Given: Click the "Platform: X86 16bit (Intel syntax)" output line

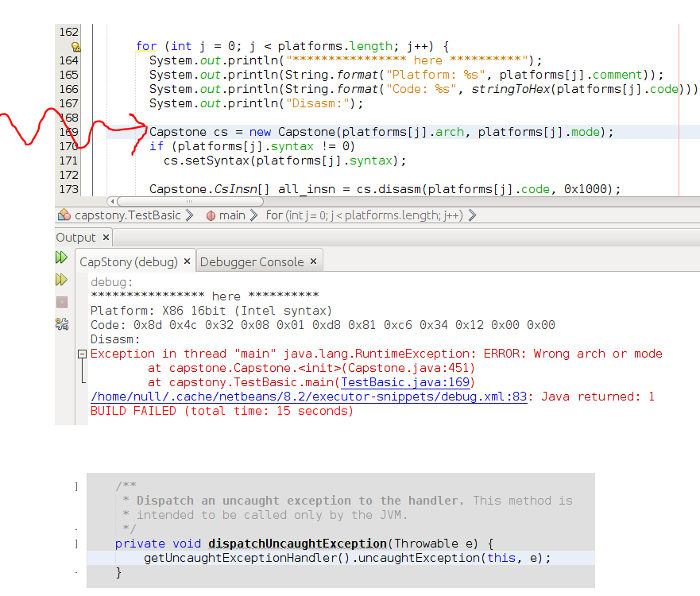Looking at the screenshot, I should click(211, 311).
